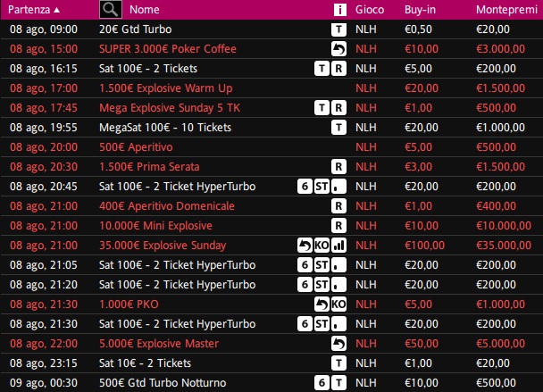
Task: Click the magnifier search icon in header
Action: [x=111, y=9]
